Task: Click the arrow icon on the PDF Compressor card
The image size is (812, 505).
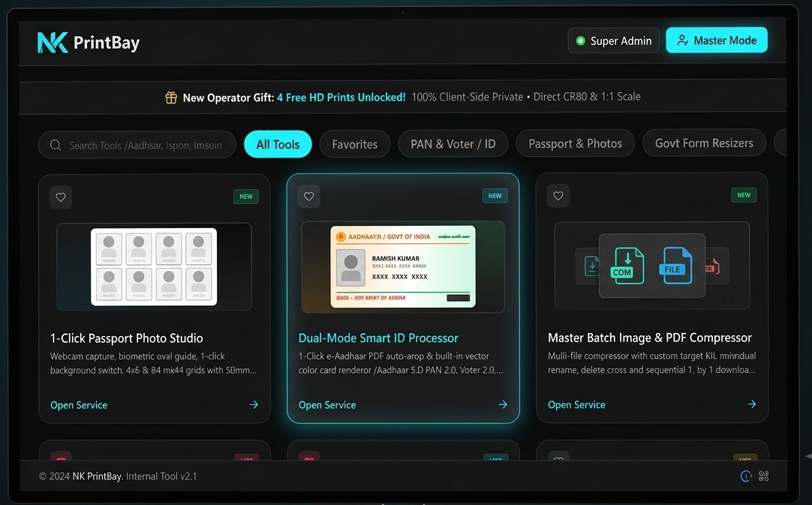Action: coord(752,404)
